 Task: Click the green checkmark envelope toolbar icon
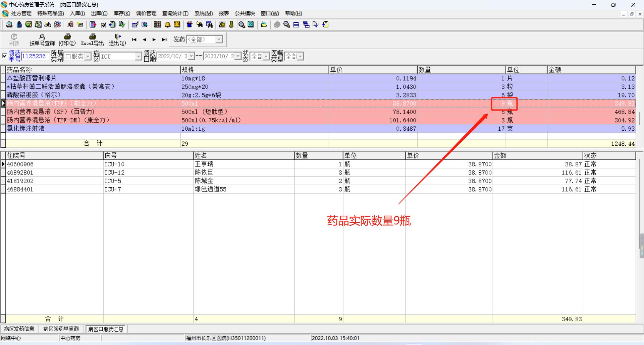(29, 24)
